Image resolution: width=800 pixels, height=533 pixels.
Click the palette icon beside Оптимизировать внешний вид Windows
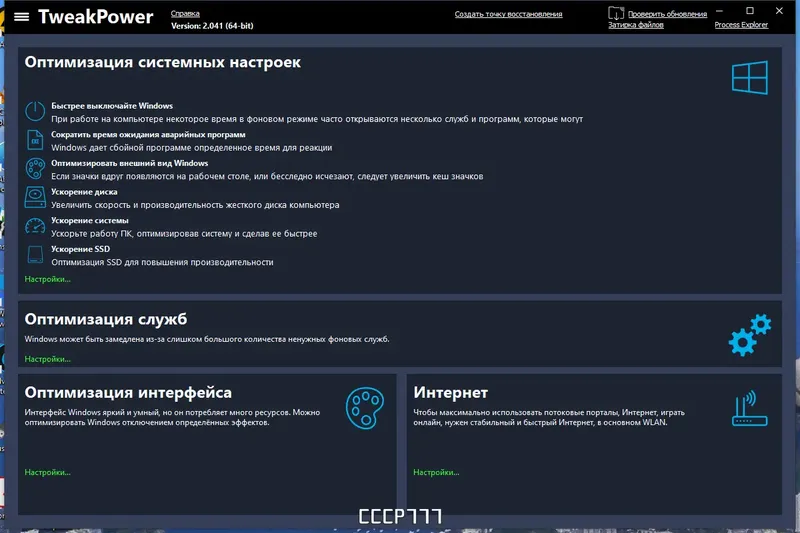[35, 169]
